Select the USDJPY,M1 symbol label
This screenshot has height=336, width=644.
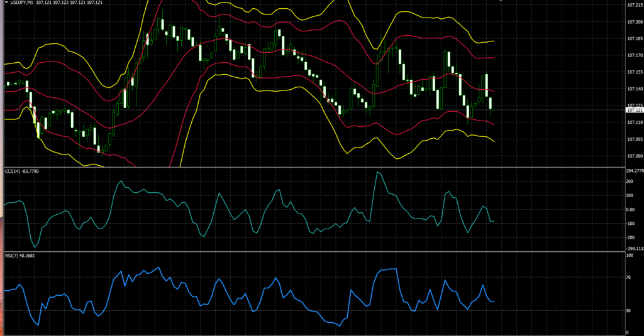(22, 3)
